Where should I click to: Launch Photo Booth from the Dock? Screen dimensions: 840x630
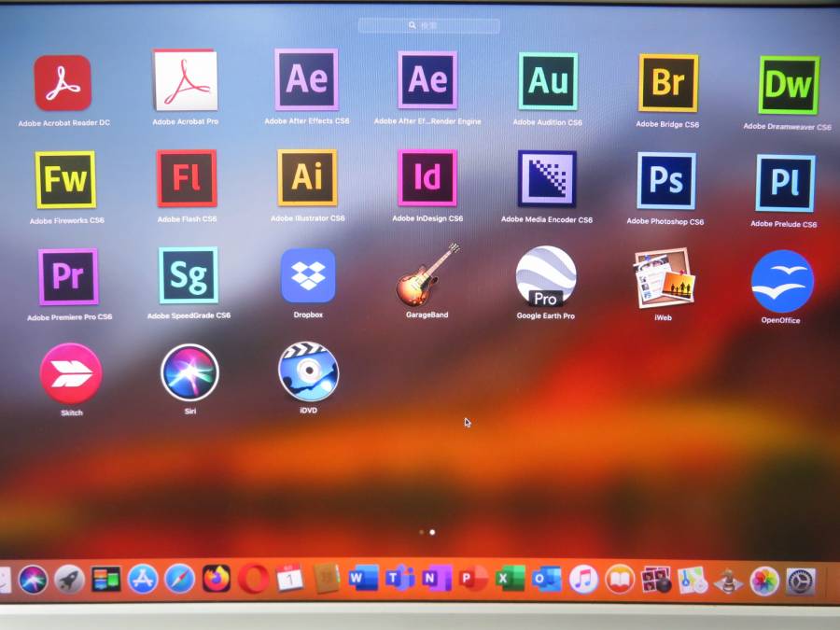(656, 581)
